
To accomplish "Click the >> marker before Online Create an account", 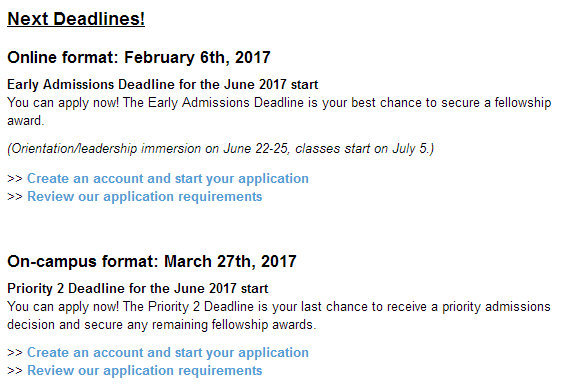I will click(15, 179).
